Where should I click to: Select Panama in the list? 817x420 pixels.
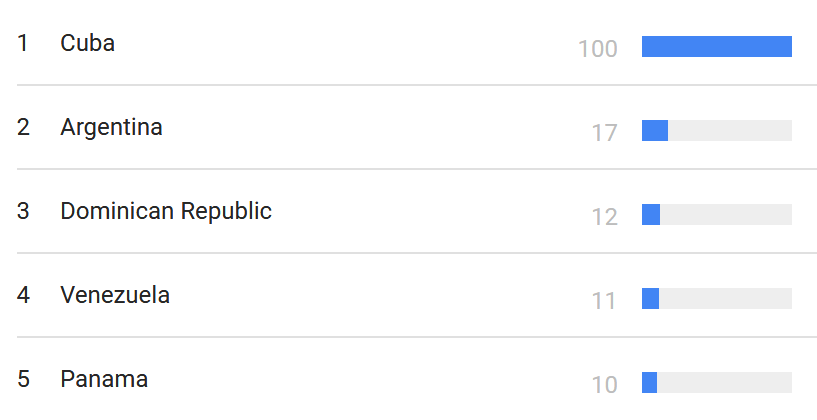(104, 379)
